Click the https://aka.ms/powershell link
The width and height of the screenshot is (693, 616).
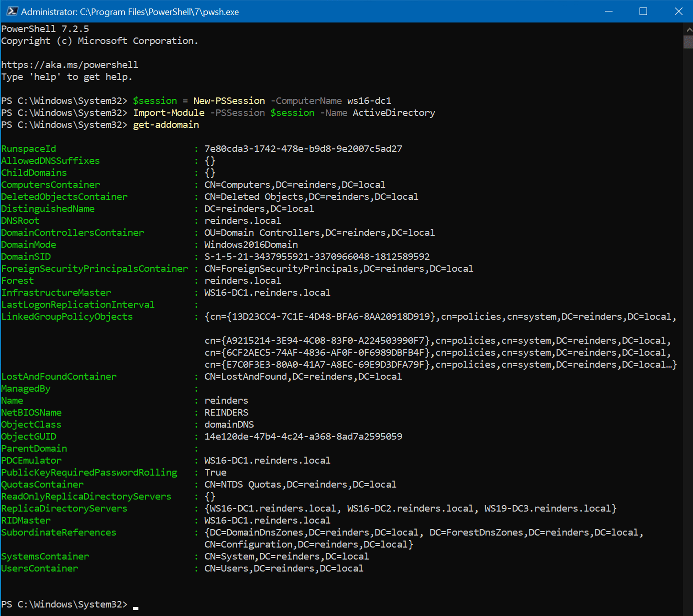(x=70, y=64)
